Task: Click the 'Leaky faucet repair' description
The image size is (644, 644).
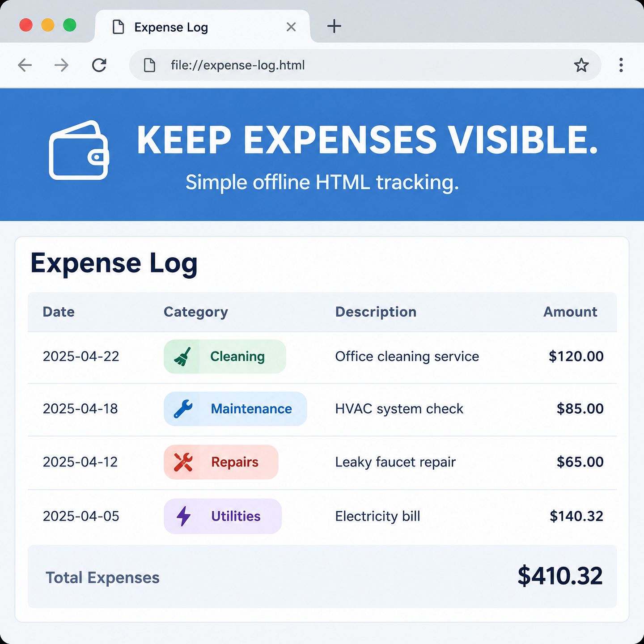Action: click(395, 462)
